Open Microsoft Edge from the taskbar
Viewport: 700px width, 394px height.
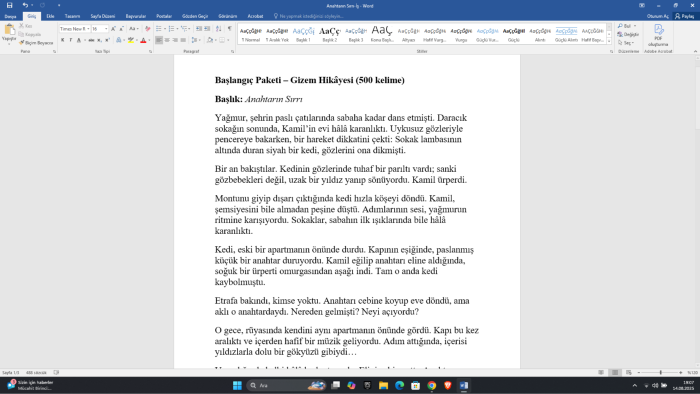pyautogui.click(x=399, y=386)
